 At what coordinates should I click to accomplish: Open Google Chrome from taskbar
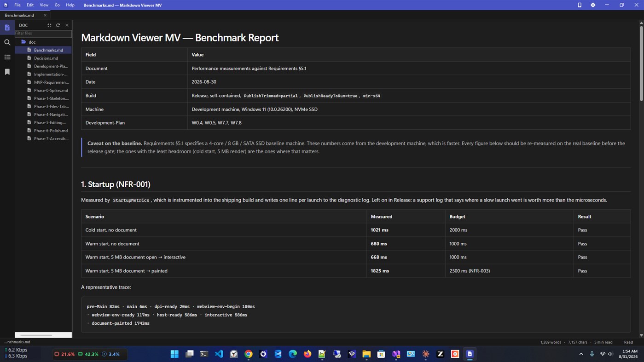tap(249, 354)
